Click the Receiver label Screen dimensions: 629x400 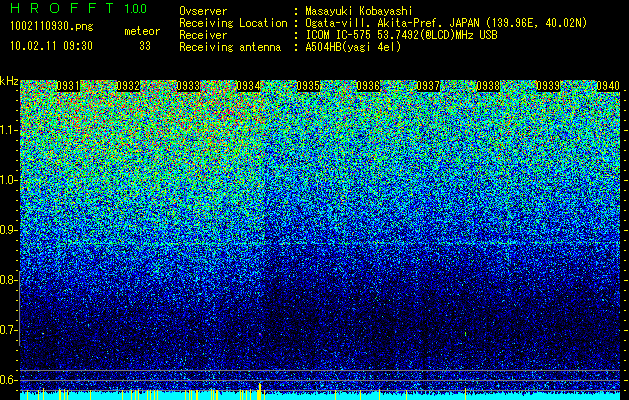[203, 35]
